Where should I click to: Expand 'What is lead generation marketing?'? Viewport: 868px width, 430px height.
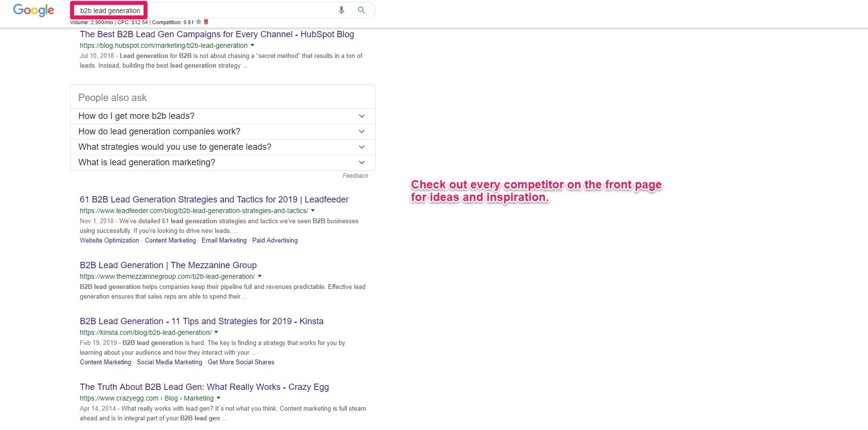point(222,162)
